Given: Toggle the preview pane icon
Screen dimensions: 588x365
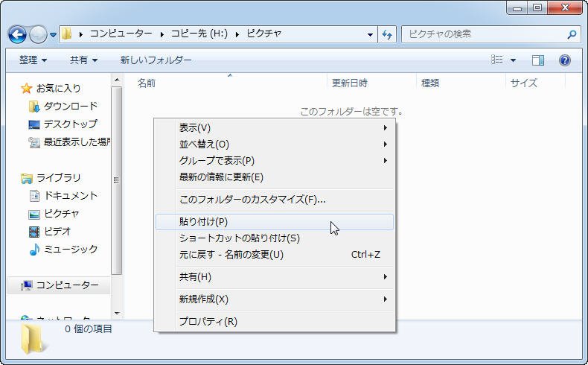Looking at the screenshot, I should [538, 60].
